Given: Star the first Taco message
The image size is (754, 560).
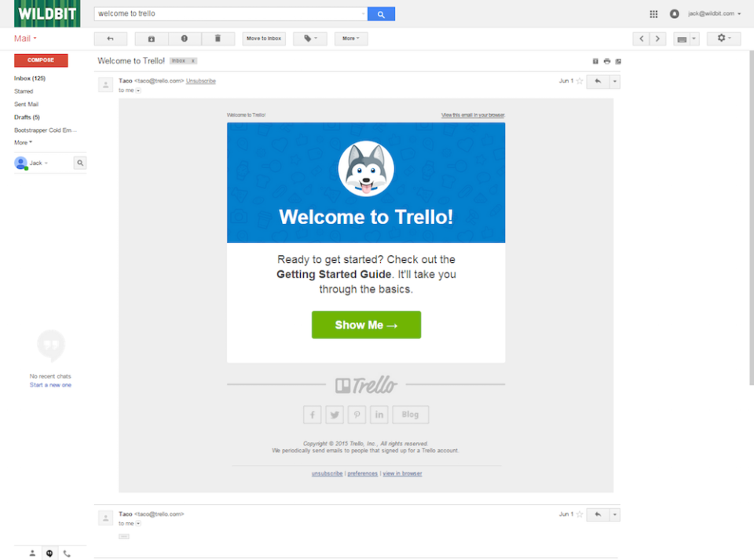Looking at the screenshot, I should pos(580,81).
